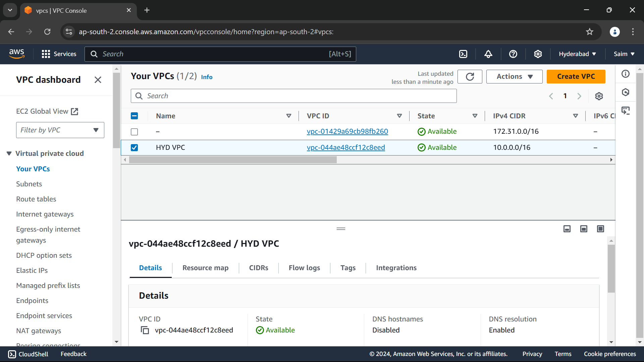Expand details split panel to full view
Image resolution: width=644 pixels, height=362 pixels.
pyautogui.click(x=600, y=229)
